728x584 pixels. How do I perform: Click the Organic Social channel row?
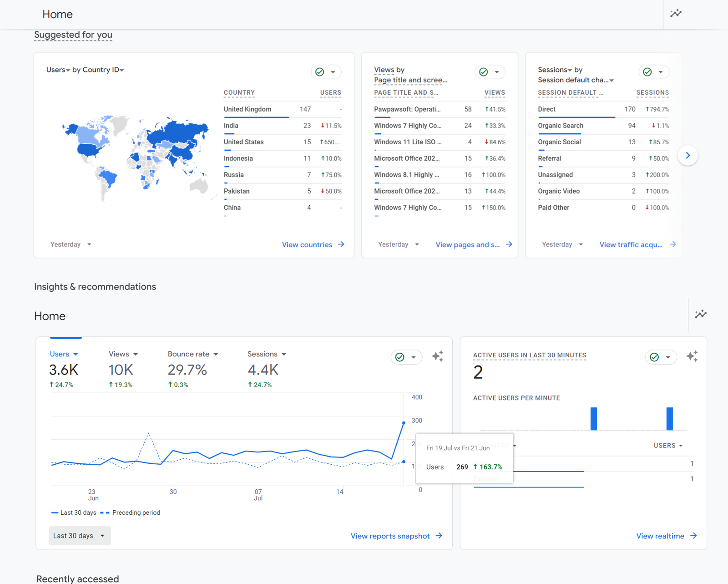click(603, 142)
